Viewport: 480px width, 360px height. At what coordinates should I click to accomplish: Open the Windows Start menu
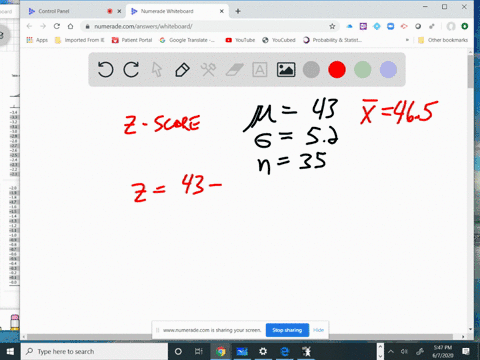10,351
